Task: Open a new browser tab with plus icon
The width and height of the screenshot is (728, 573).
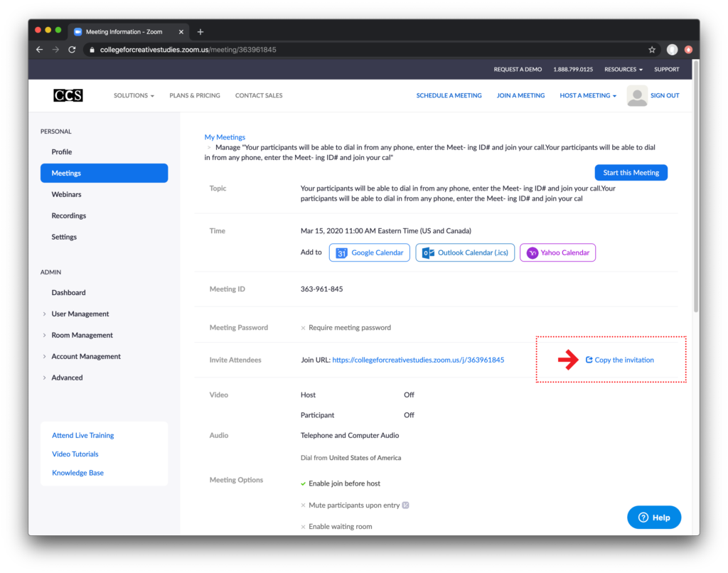Action: pyautogui.click(x=200, y=32)
